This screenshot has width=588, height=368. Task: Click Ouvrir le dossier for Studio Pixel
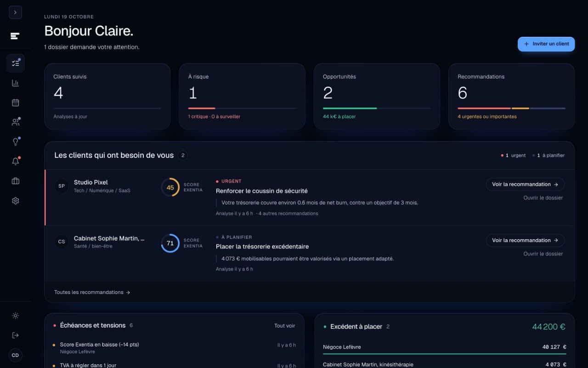(543, 198)
